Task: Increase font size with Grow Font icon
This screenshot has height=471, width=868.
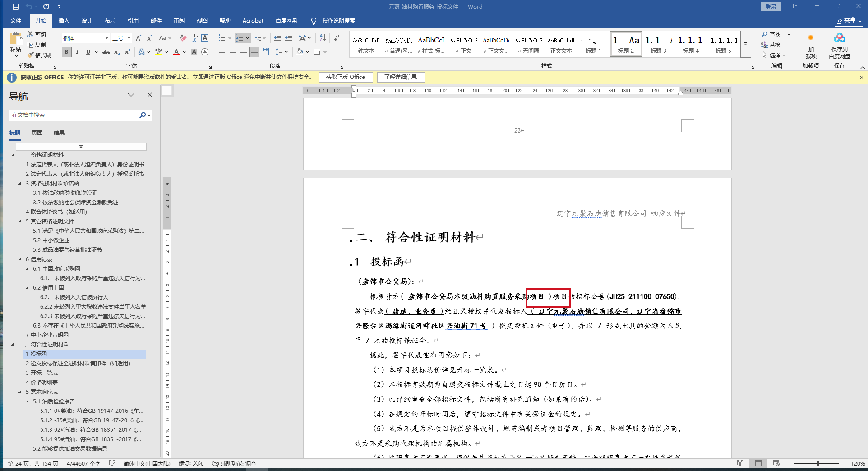Action: pyautogui.click(x=139, y=38)
